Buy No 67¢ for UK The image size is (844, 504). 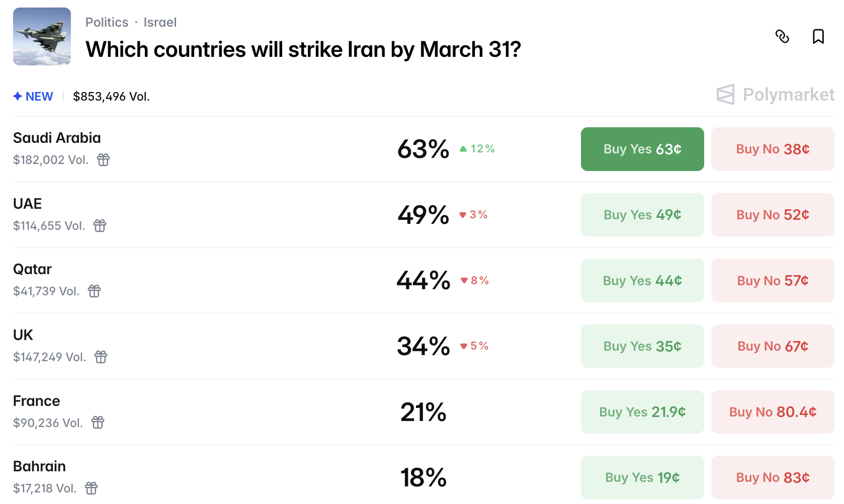[773, 347]
